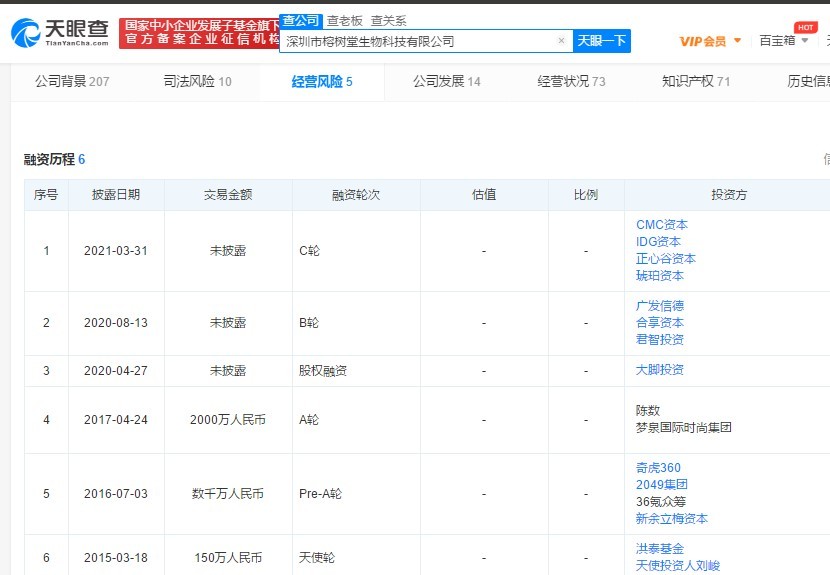
Task: Select amount cell 数千万人民币
Action: [228, 494]
